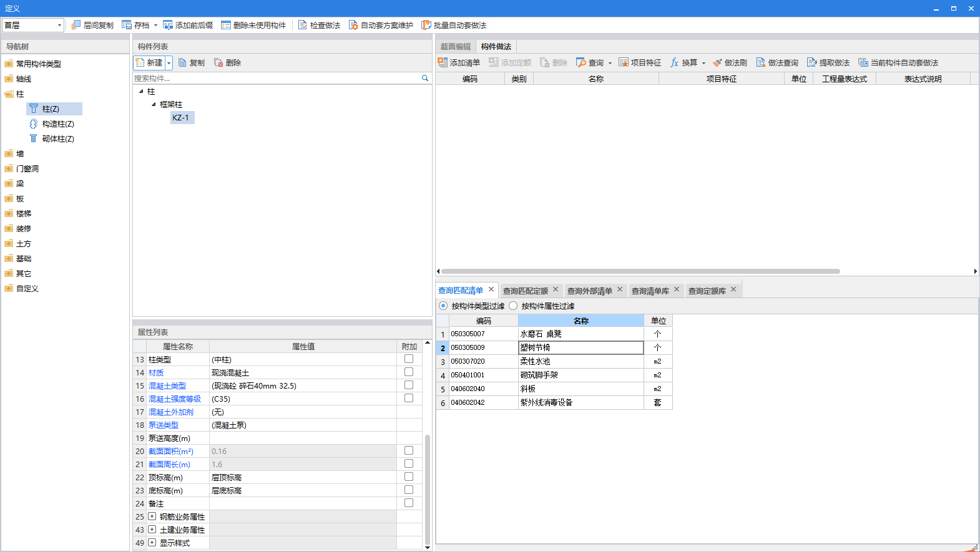This screenshot has width=980, height=552.
Task: Click the 层间复制 toolbar icon
Action: [76, 25]
